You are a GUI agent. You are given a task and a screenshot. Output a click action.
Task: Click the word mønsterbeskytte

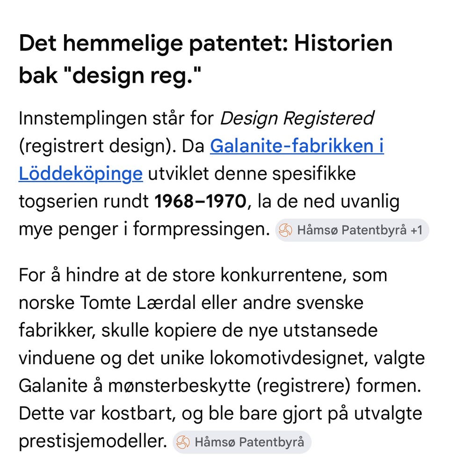(179, 386)
